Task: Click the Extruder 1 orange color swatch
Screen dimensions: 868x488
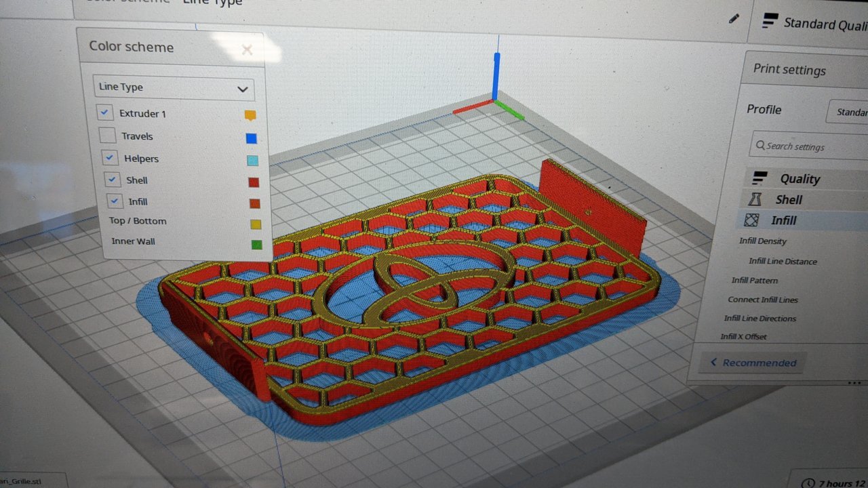Action: [x=250, y=116]
